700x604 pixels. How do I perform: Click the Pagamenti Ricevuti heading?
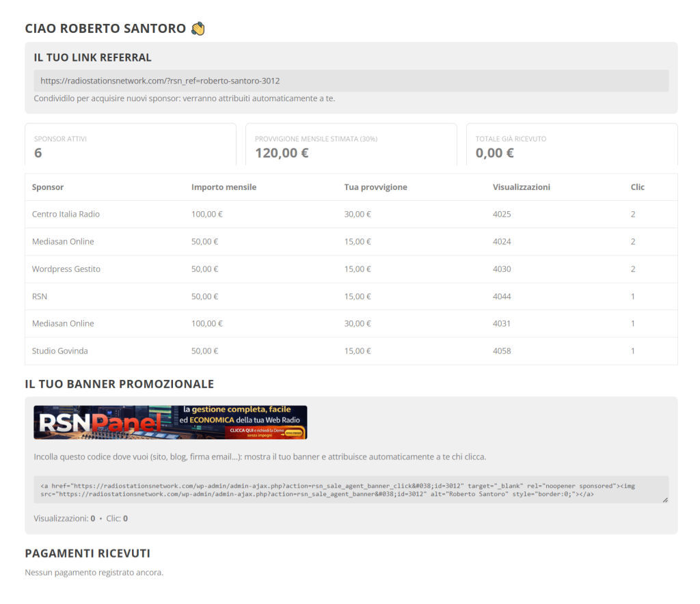point(87,553)
